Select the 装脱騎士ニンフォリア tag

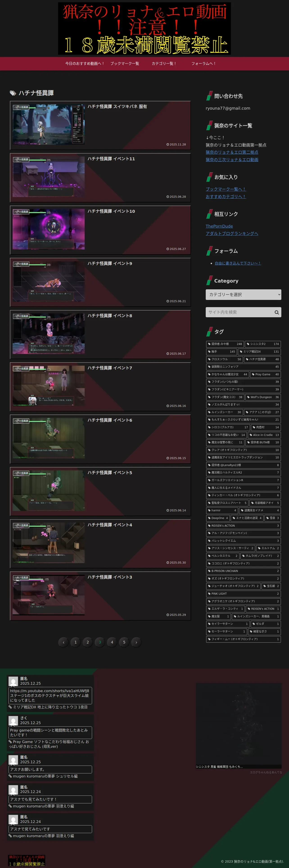coord(243,367)
